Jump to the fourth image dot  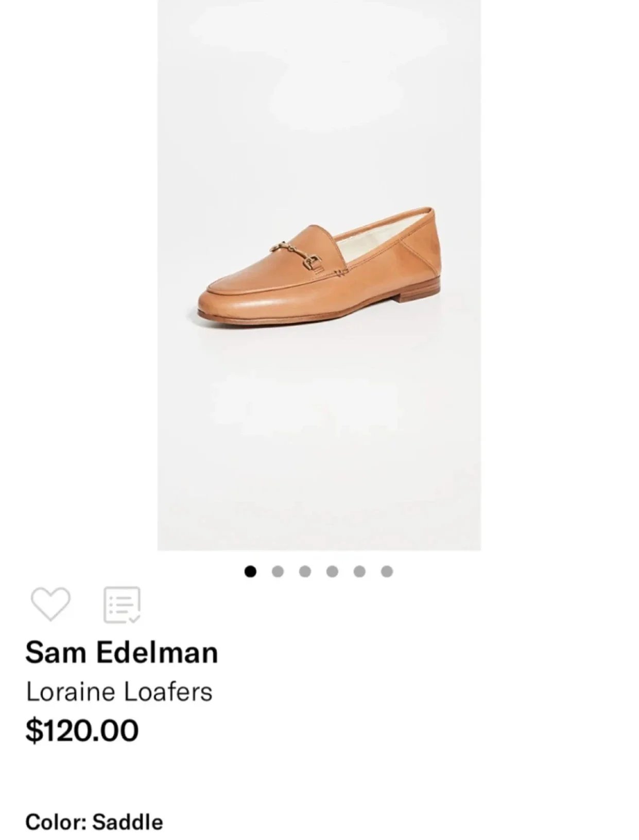tap(332, 571)
